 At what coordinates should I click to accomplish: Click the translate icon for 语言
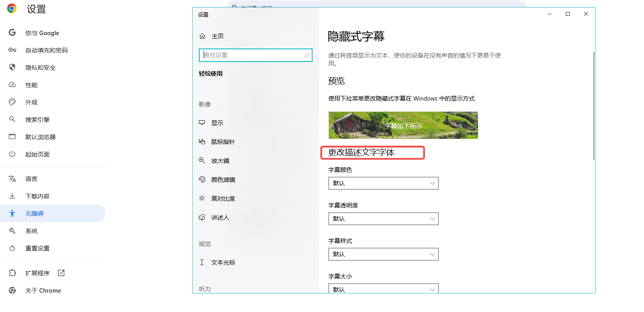coord(12,179)
